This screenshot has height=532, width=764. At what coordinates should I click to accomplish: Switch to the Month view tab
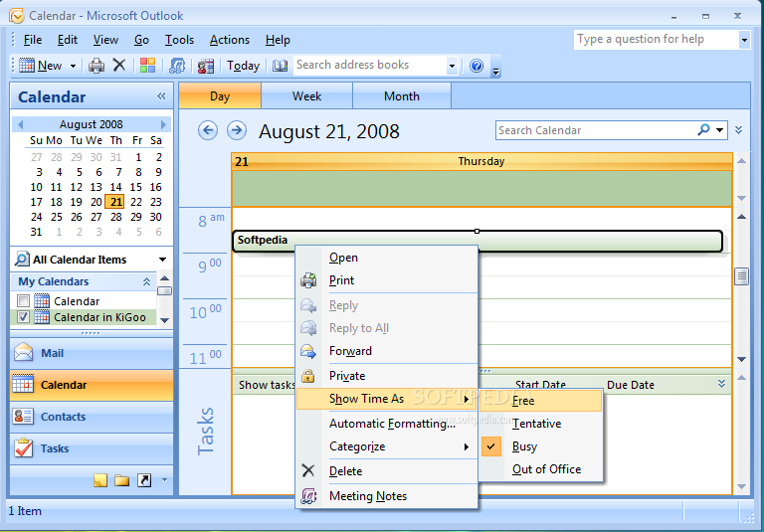click(x=402, y=96)
